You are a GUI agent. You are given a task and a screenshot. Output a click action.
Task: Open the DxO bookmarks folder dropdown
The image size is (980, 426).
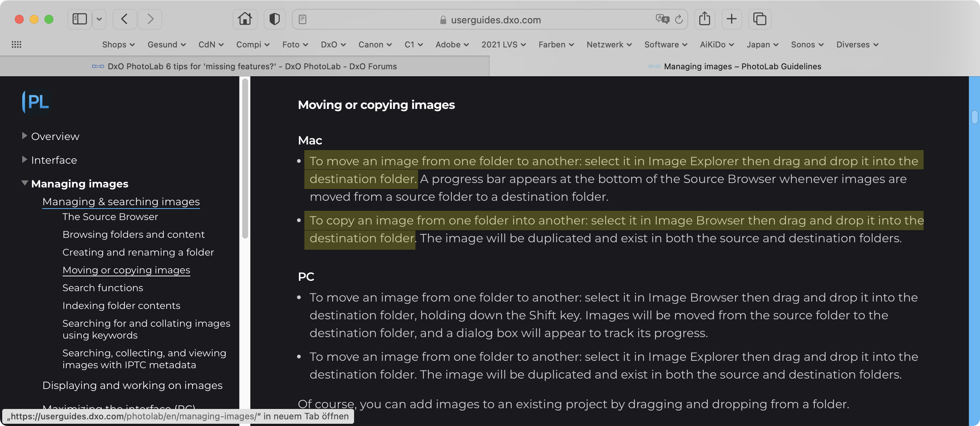pos(333,44)
